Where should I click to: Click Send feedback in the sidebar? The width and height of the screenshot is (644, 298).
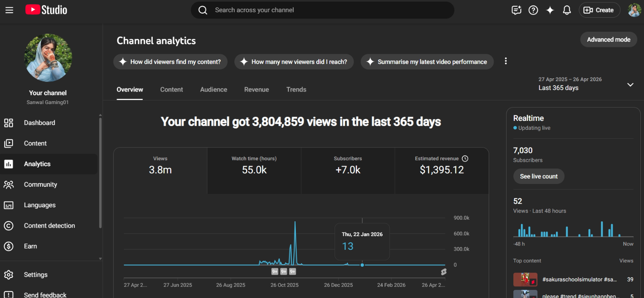click(49, 294)
